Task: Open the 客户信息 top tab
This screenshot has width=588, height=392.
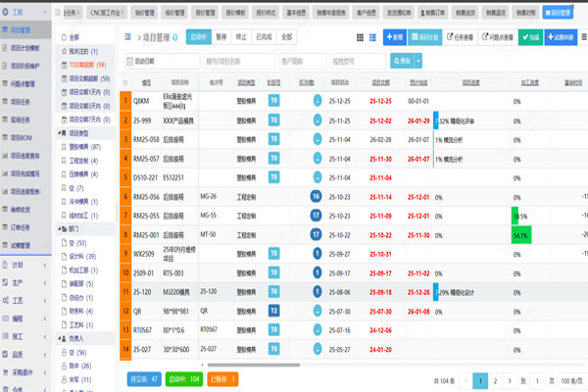Action: pos(367,13)
